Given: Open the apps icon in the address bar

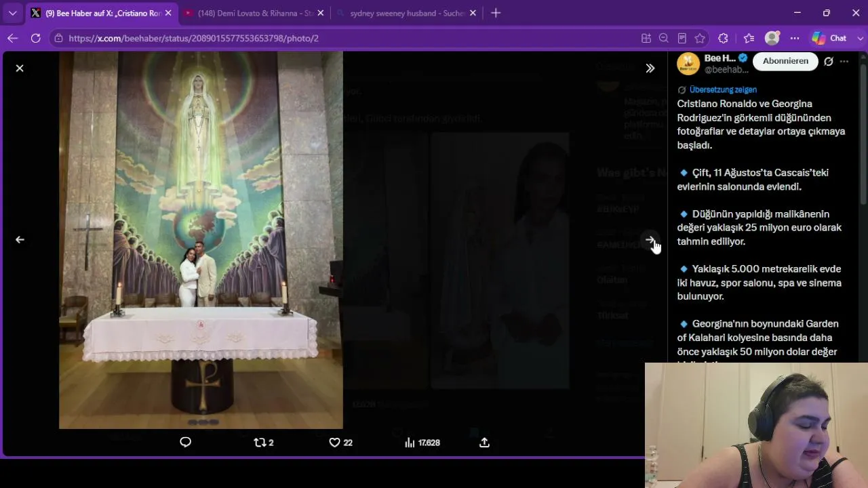Looking at the screenshot, I should point(646,38).
